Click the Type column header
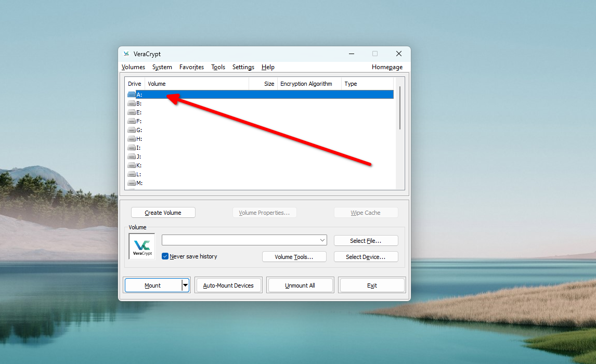Screen dimensions: 596x364 [367, 84]
